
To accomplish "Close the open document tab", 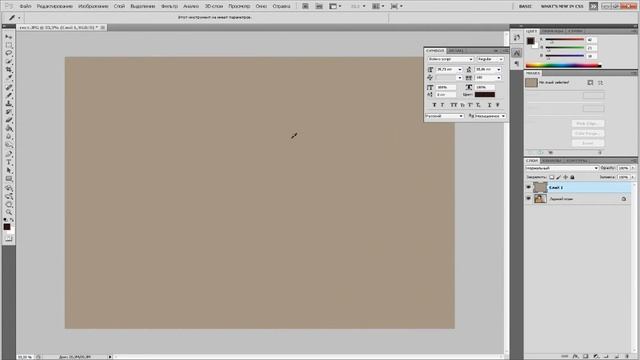I will pyautogui.click(x=103, y=27).
